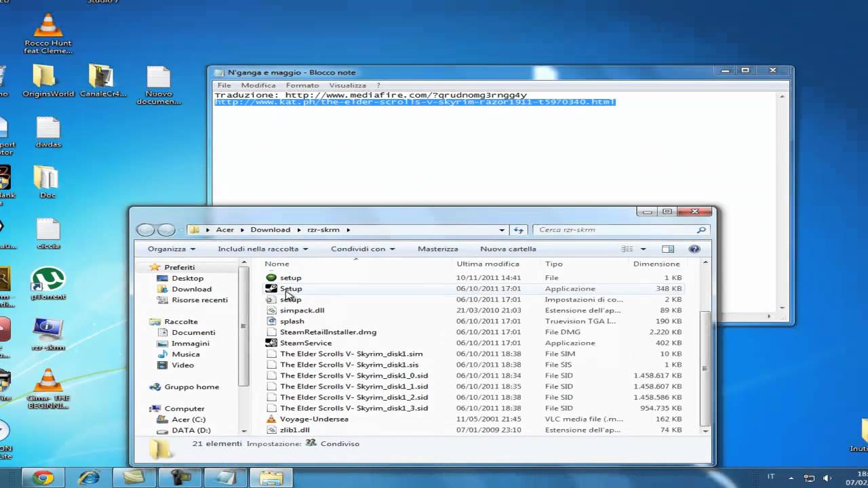Open the Modifica menu in Blocco note
The width and height of the screenshot is (868, 488).
click(x=258, y=85)
